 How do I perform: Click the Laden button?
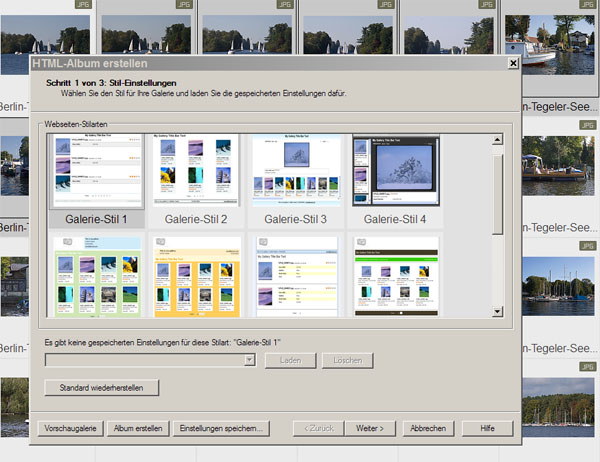tap(289, 360)
